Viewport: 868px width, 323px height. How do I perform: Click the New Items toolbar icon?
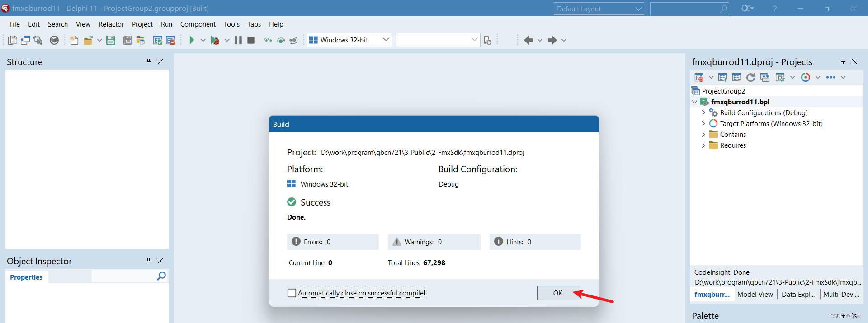coord(74,40)
